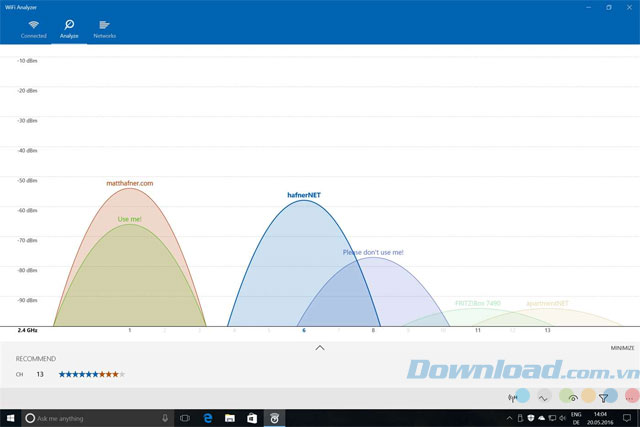640x427 pixels.
Task: Click the -90 dBm axis label
Action: (x=27, y=300)
